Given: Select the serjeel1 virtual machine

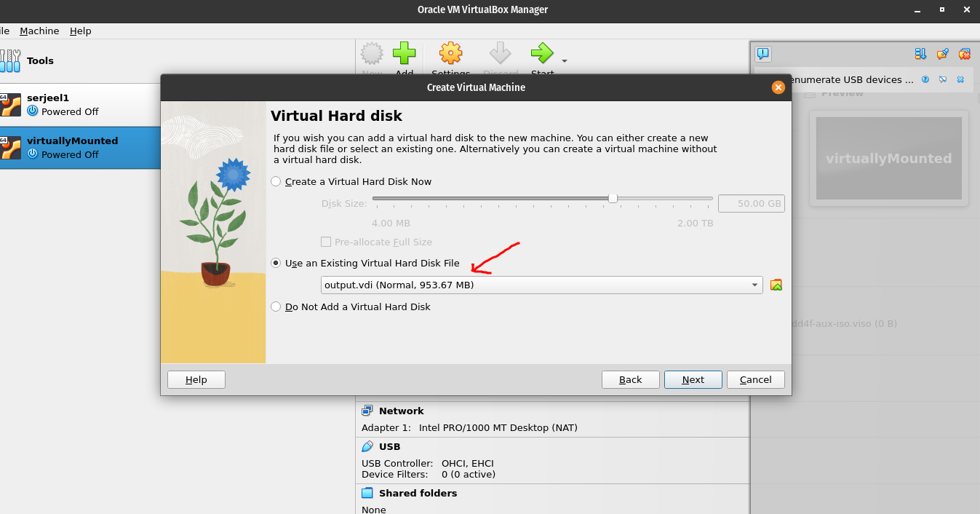Looking at the screenshot, I should (x=80, y=104).
